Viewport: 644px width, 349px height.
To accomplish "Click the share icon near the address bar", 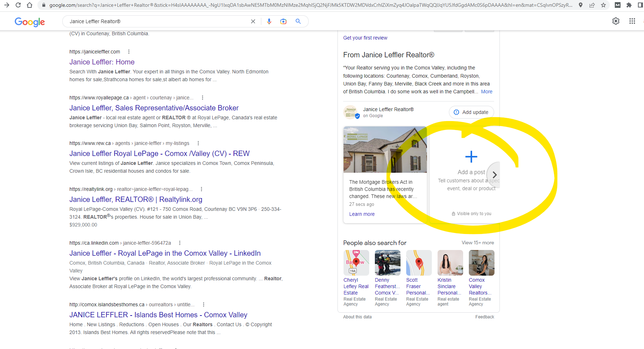I will (592, 5).
